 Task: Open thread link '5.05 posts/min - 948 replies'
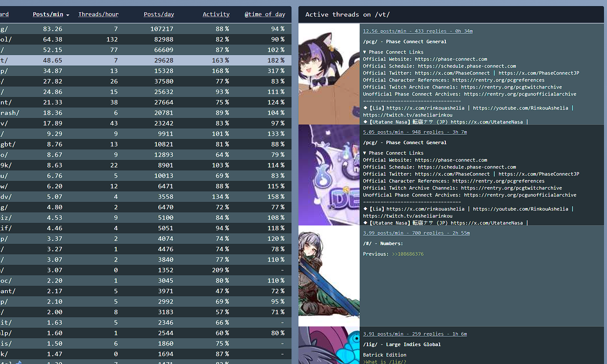[415, 132]
